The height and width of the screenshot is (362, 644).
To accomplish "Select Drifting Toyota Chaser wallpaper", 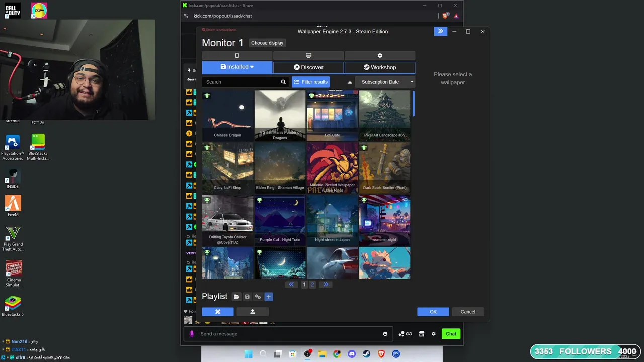I will (228, 220).
